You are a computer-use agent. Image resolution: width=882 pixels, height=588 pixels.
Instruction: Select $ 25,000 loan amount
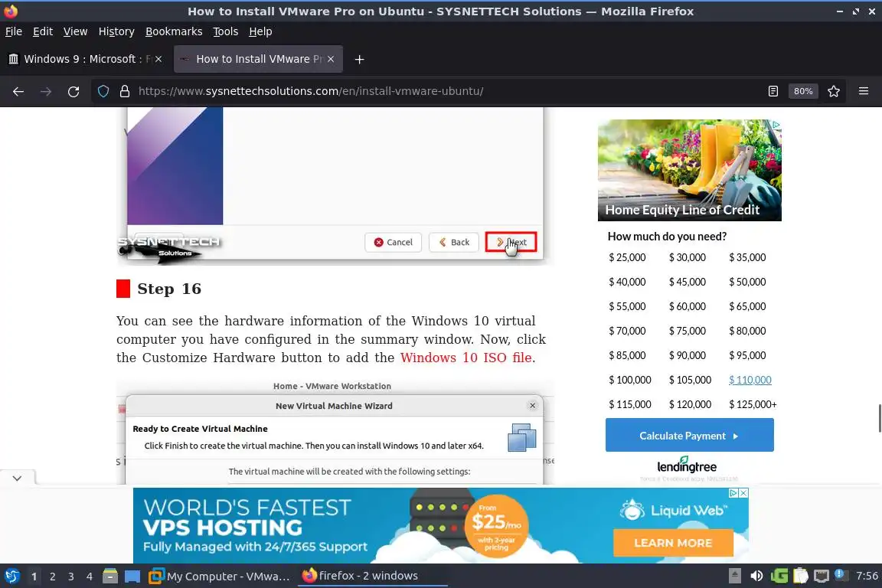(627, 258)
